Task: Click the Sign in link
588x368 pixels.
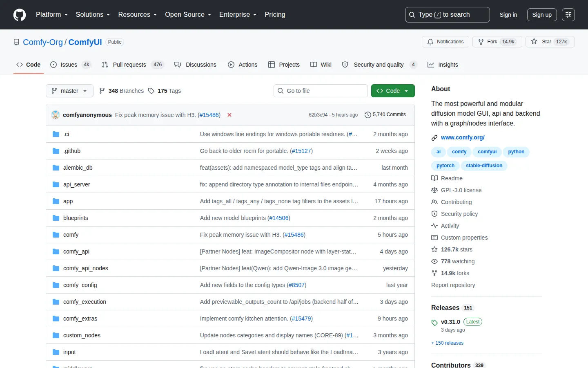Action: click(508, 15)
